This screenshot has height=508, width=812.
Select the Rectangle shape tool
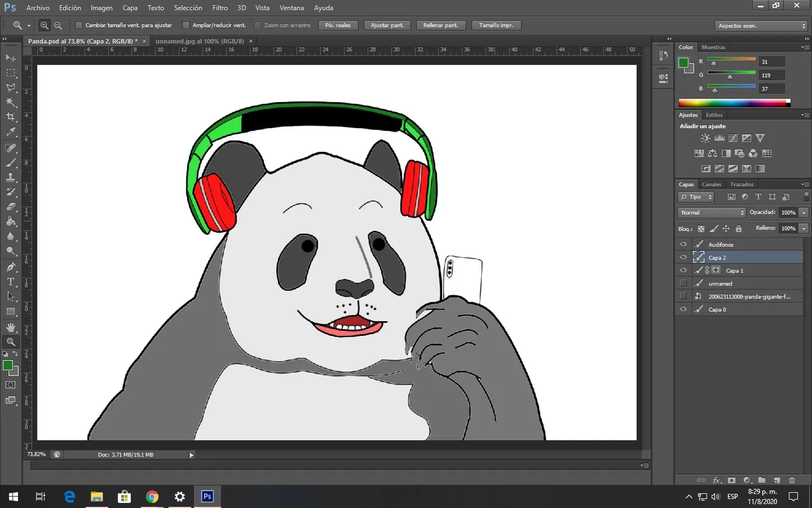point(11,311)
